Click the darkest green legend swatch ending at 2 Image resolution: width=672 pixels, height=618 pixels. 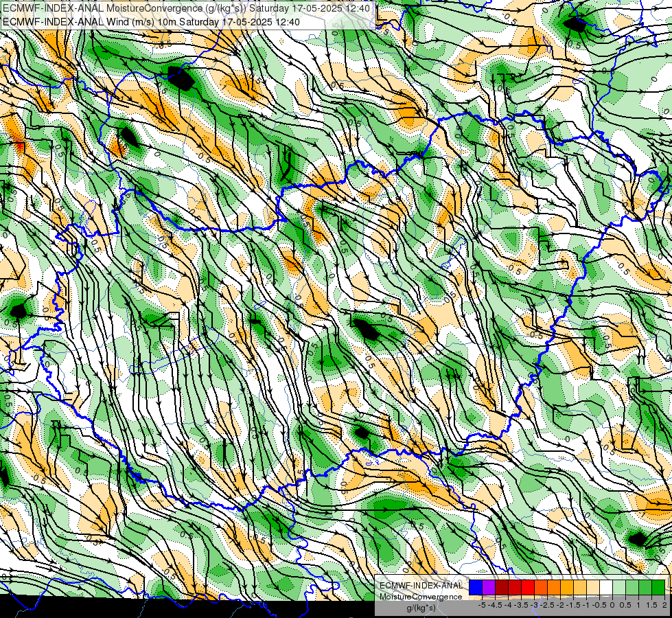point(658,587)
